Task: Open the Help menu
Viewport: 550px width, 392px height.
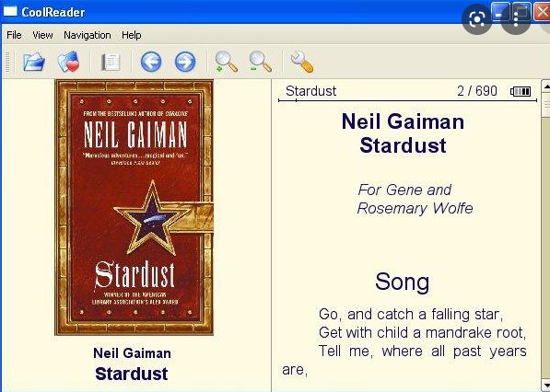Action: (x=132, y=35)
